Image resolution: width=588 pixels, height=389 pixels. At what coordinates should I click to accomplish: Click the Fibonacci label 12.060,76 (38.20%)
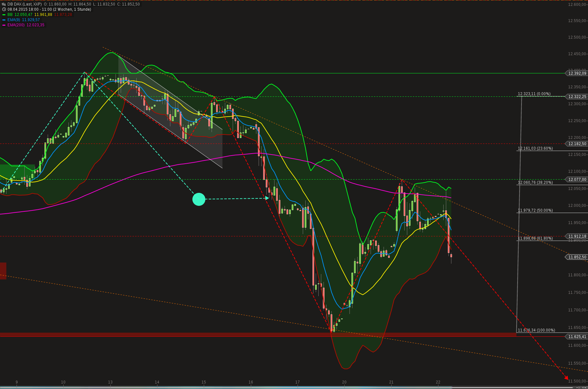pyautogui.click(x=535, y=182)
